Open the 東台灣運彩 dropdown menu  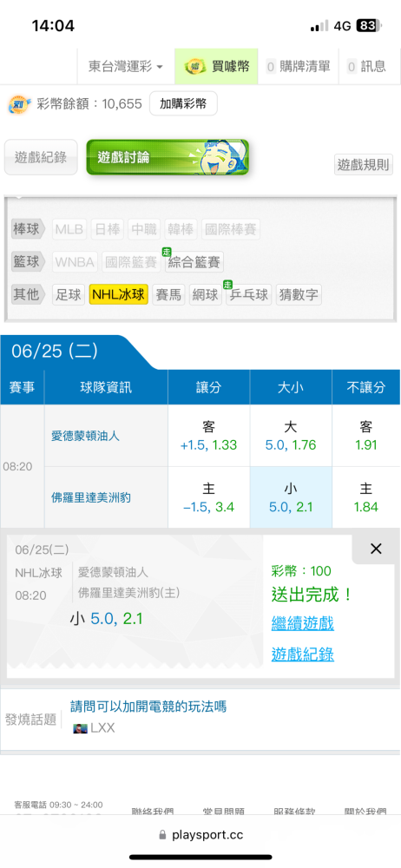pyautogui.click(x=126, y=67)
